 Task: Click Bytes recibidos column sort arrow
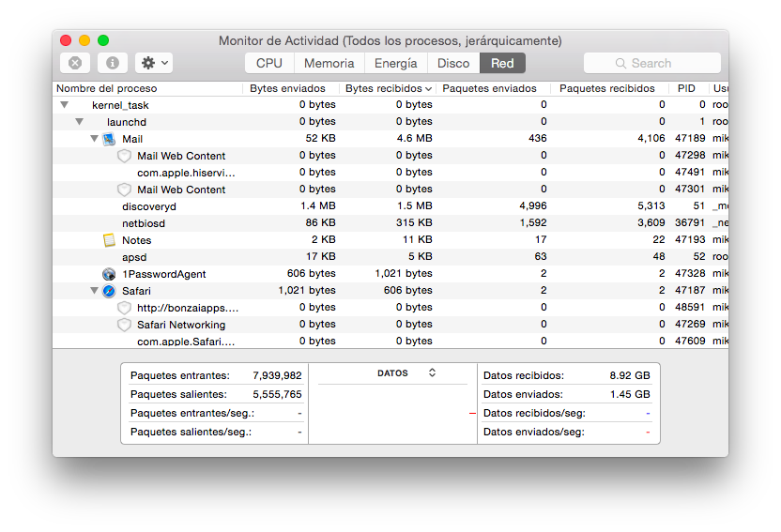pyautogui.click(x=428, y=89)
